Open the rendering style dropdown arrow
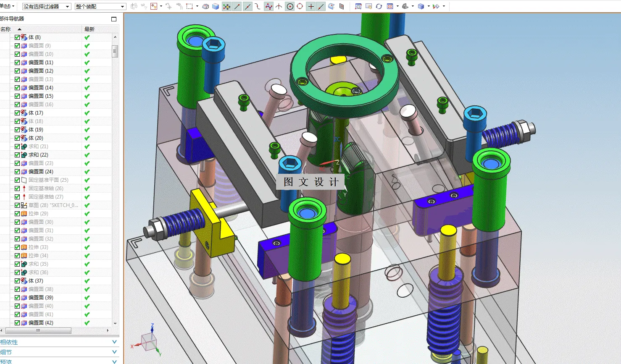Viewport: 621px width, 364px height. [413, 6]
